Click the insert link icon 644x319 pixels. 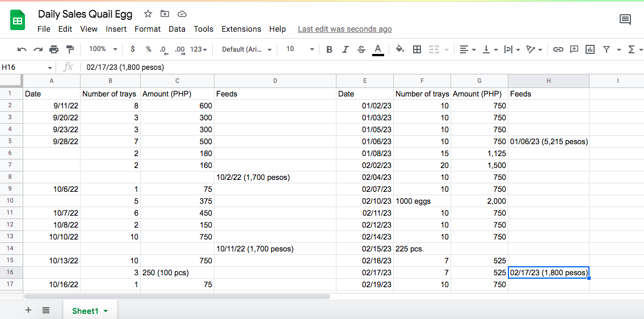click(x=557, y=49)
